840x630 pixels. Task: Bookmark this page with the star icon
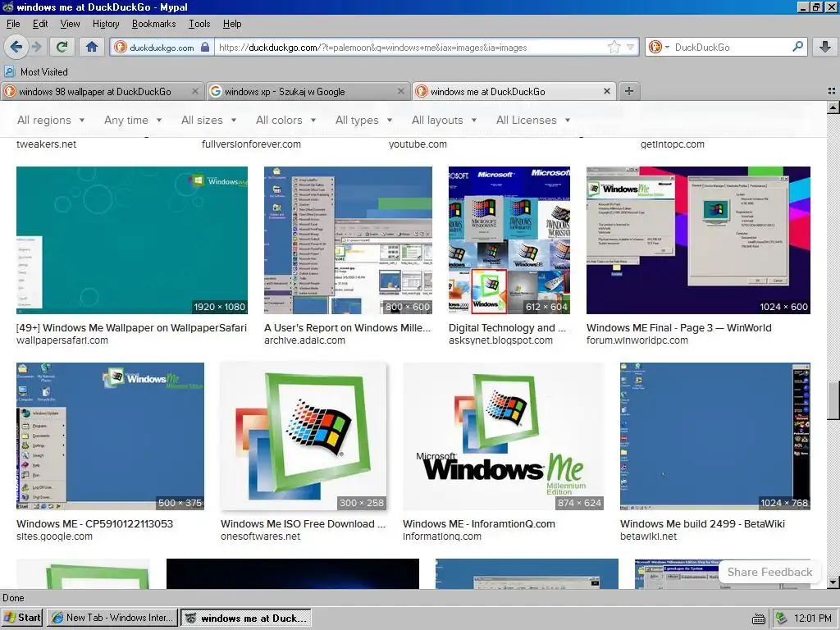[614, 47]
